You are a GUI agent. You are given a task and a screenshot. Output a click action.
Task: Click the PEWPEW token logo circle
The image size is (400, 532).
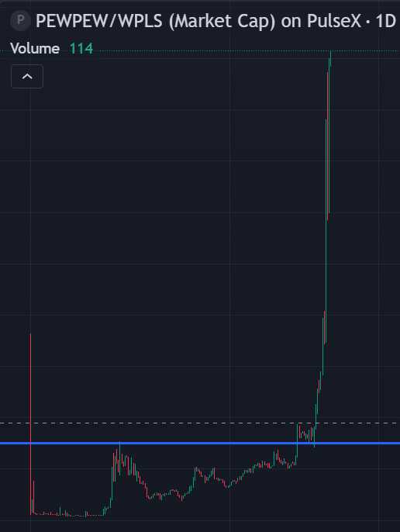click(x=20, y=21)
